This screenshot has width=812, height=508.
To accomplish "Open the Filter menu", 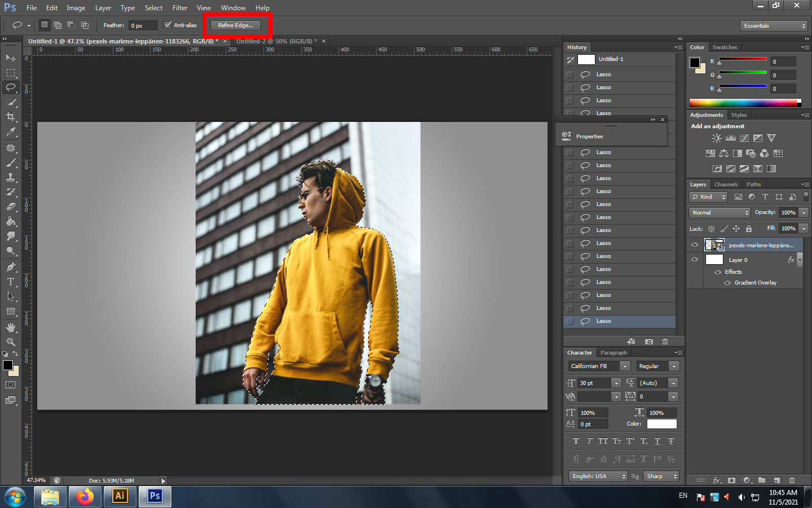I will (180, 8).
